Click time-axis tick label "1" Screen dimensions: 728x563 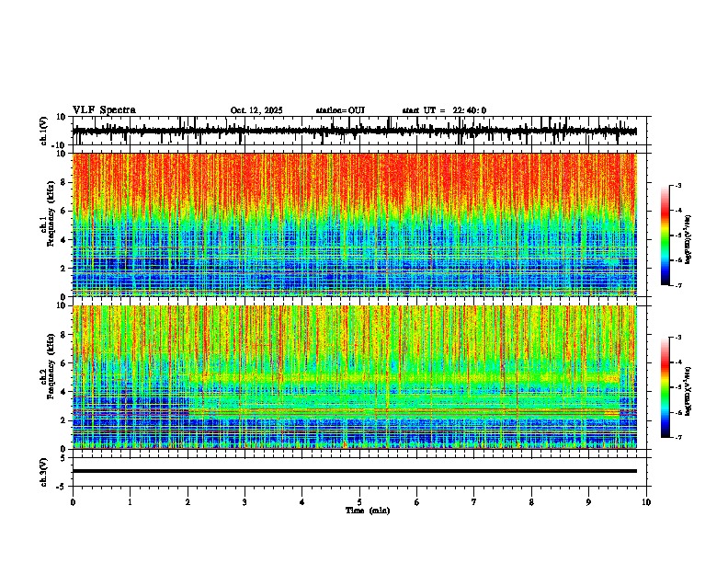(130, 501)
